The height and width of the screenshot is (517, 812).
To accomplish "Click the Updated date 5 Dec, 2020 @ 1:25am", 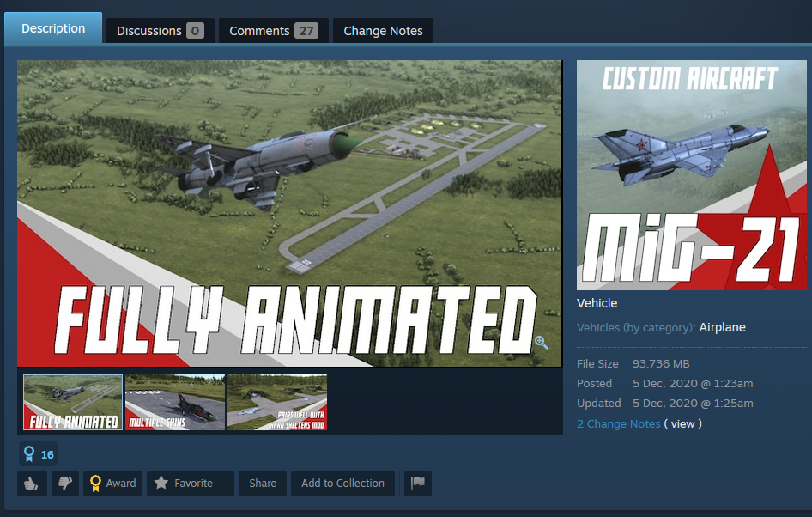I will pyautogui.click(x=693, y=403).
